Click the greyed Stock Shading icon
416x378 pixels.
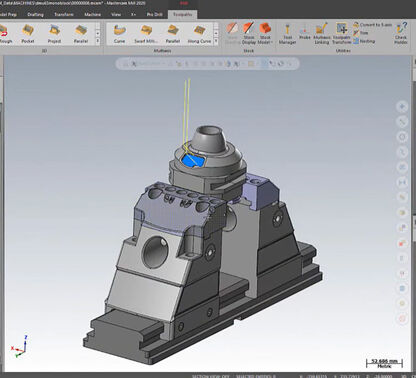click(x=232, y=33)
